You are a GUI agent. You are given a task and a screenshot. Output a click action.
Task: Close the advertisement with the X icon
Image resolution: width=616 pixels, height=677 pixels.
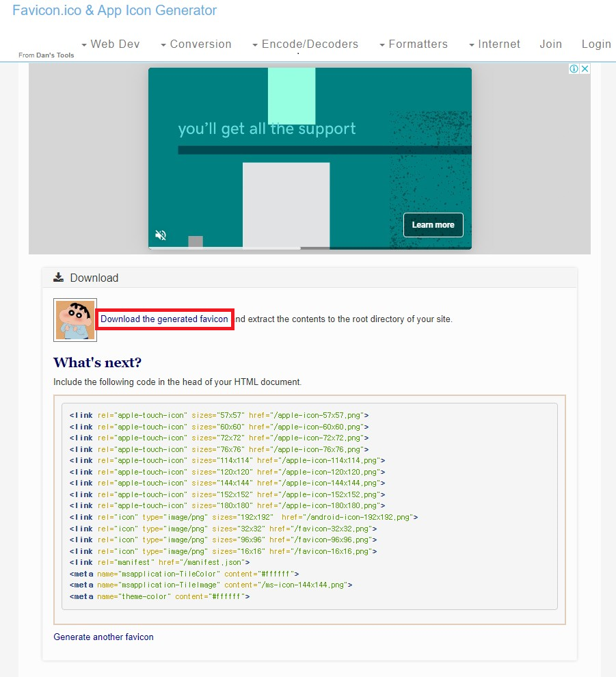pyautogui.click(x=585, y=68)
